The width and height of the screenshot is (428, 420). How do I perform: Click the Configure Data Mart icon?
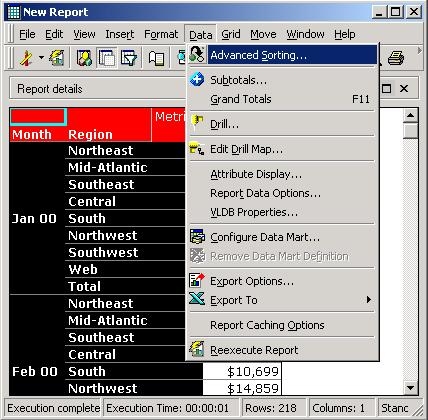(197, 237)
